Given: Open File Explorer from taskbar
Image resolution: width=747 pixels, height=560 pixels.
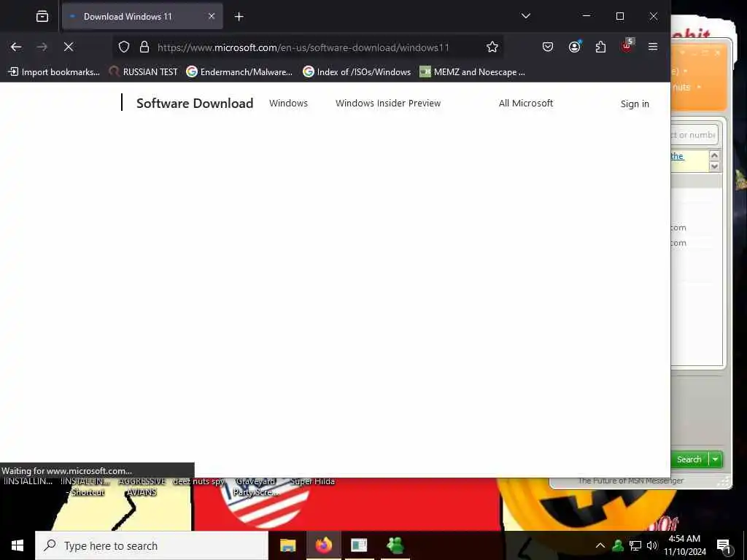Looking at the screenshot, I should (287, 545).
